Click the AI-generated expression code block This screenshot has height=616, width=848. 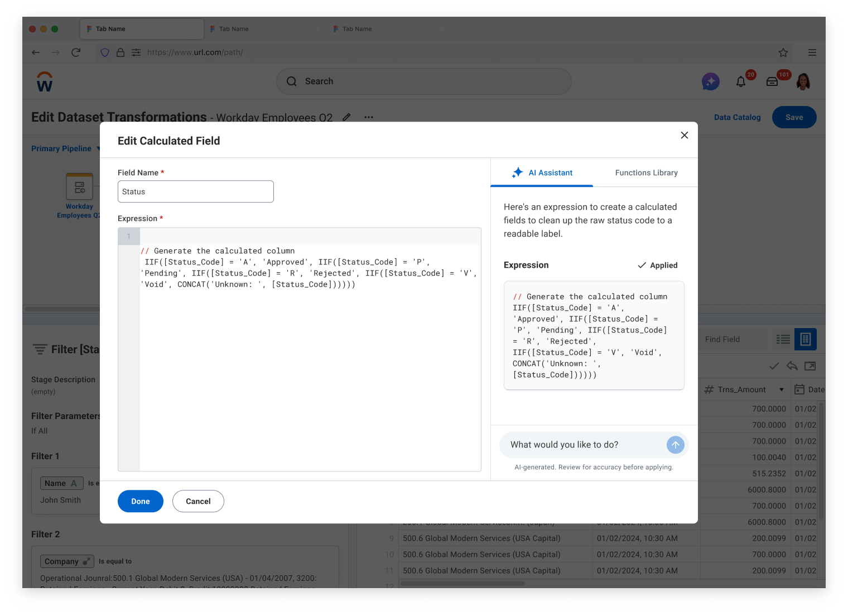(594, 335)
